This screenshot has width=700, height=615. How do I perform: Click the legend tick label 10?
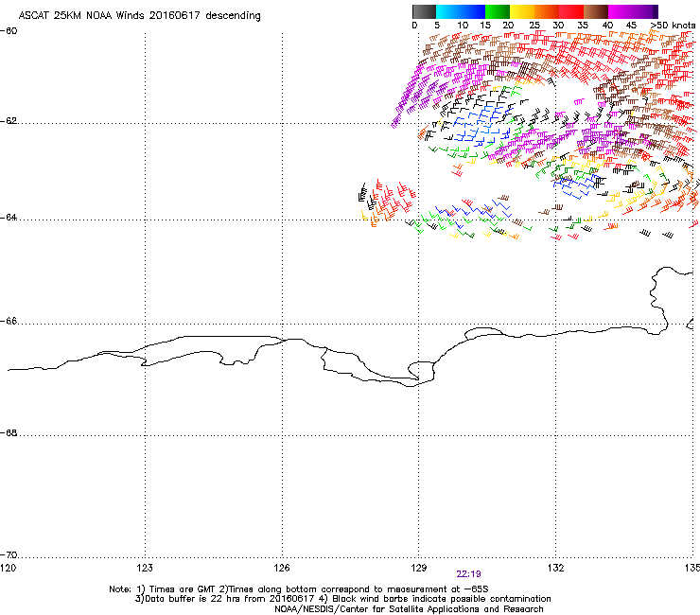(463, 26)
